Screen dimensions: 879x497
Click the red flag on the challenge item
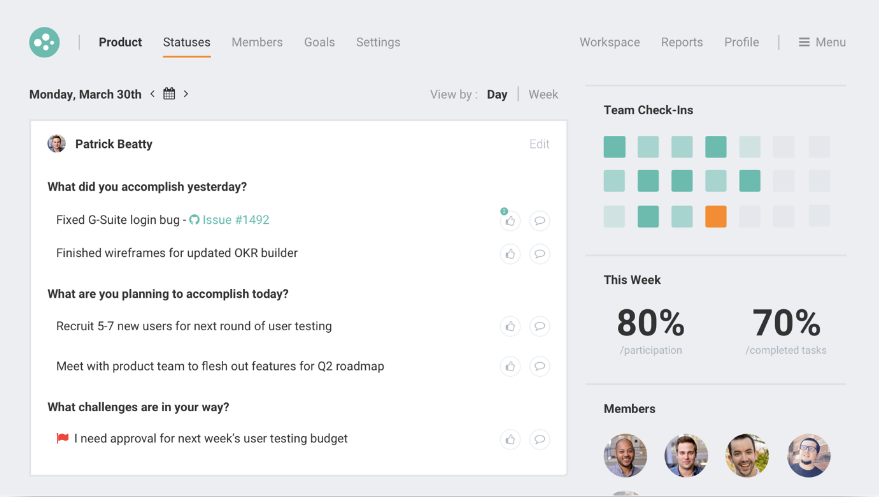(x=63, y=439)
